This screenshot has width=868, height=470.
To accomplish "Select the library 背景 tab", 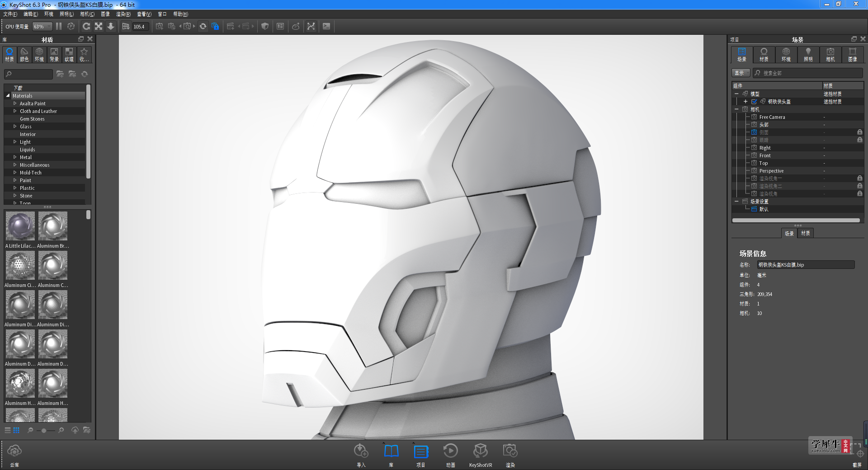I will tap(54, 55).
